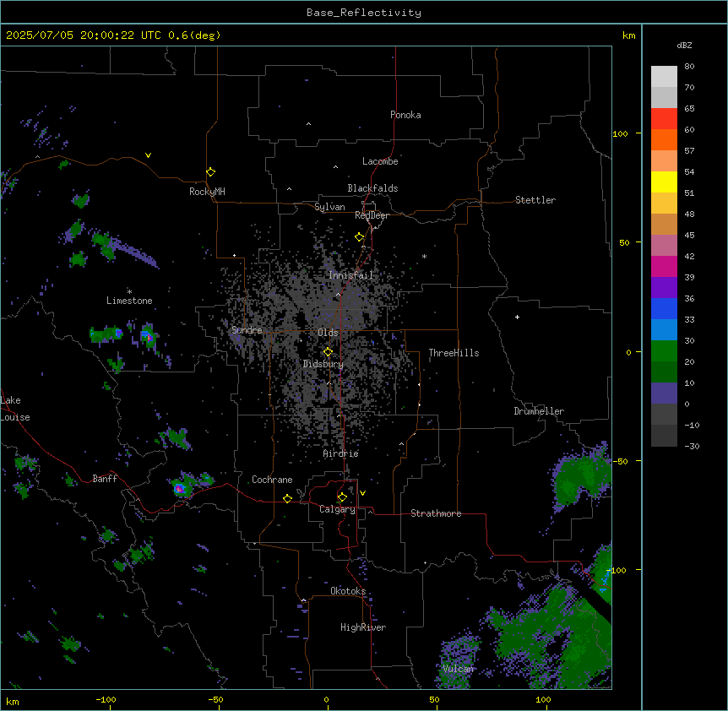This screenshot has height=711, width=728.
Task: Click the km label at top right
Action: (x=628, y=35)
